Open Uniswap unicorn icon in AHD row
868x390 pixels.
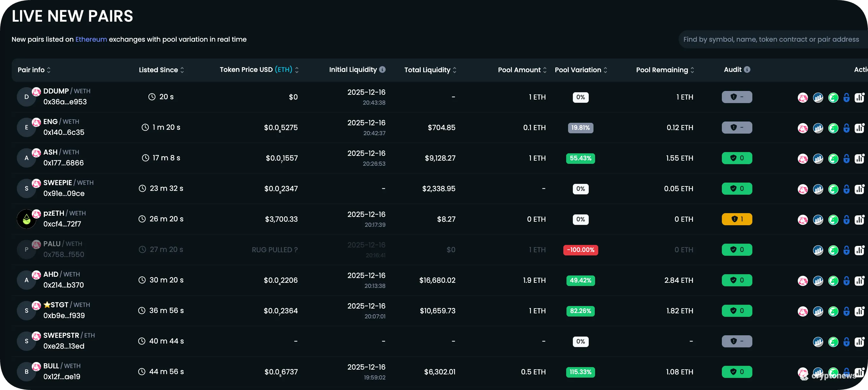coord(803,281)
